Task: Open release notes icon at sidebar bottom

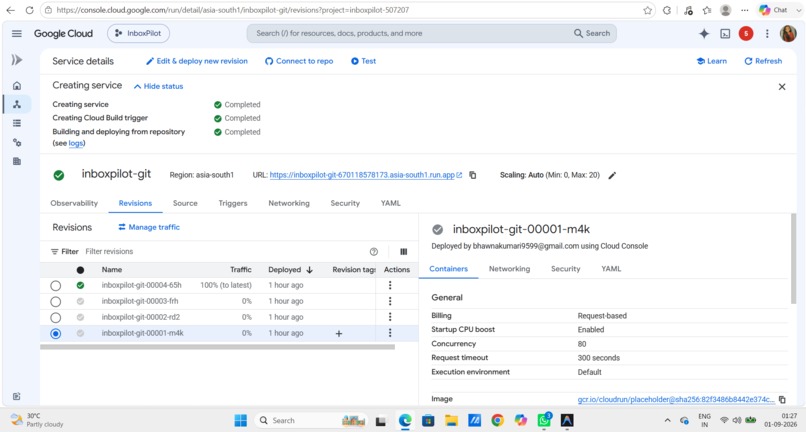Action: coord(17,396)
